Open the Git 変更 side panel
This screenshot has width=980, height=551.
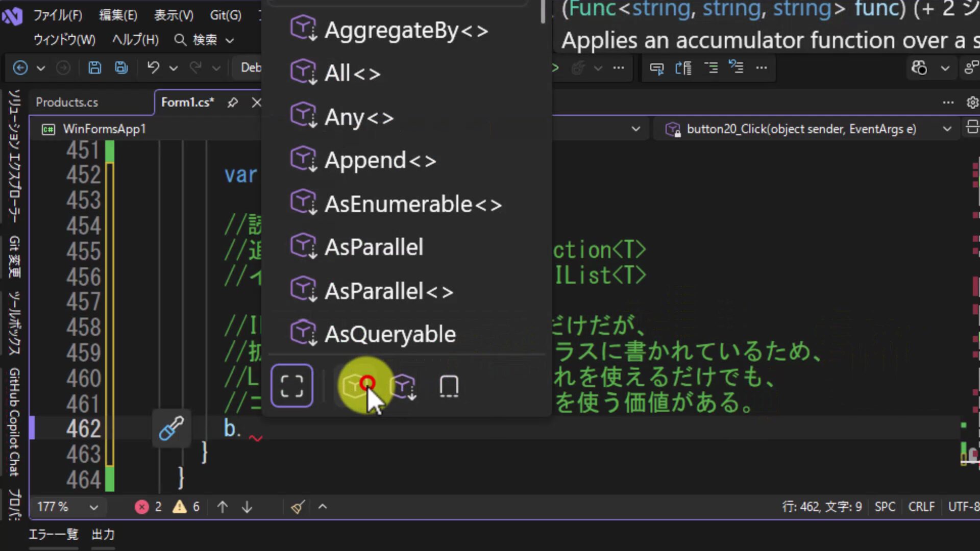point(14,257)
